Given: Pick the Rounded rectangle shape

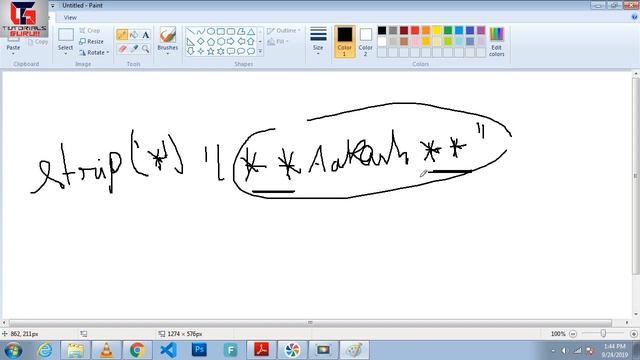Looking at the screenshot, I should pyautogui.click(x=231, y=31).
